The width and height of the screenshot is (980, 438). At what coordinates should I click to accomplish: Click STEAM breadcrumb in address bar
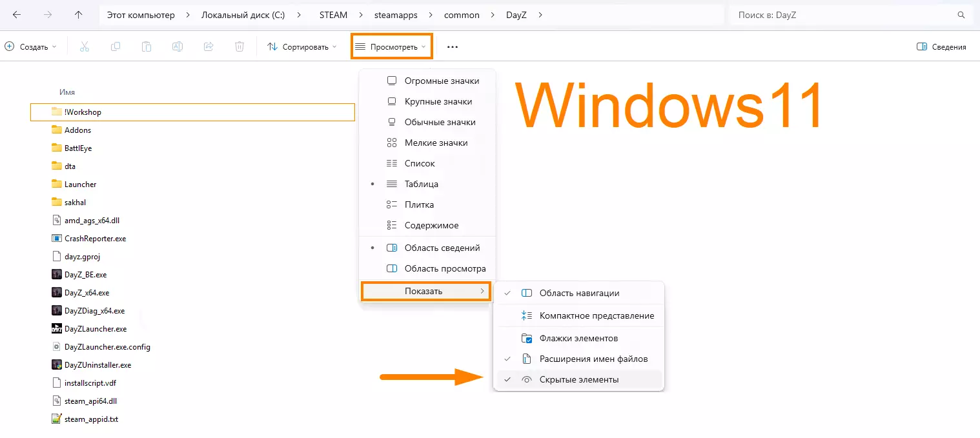click(333, 15)
